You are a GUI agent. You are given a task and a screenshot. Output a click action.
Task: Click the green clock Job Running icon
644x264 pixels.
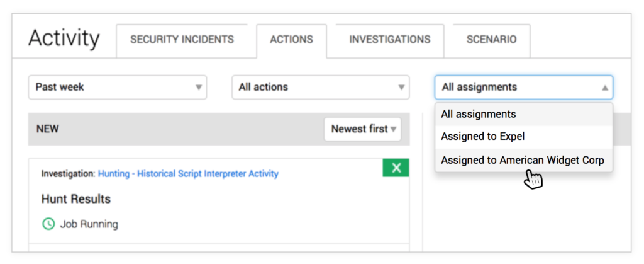[x=48, y=224]
